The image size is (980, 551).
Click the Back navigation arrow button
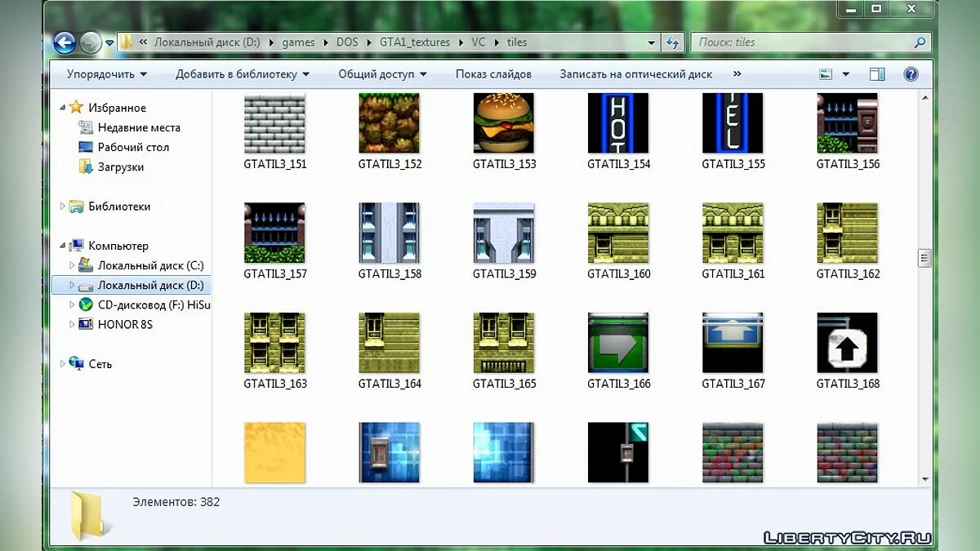(65, 42)
